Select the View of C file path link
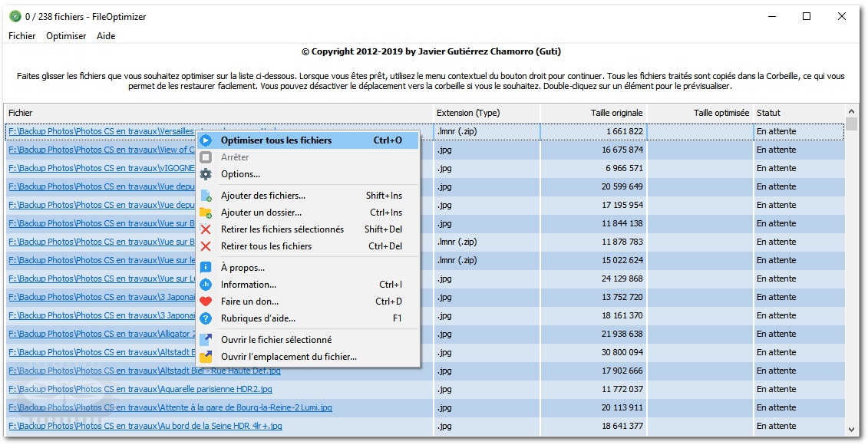 tap(101, 150)
